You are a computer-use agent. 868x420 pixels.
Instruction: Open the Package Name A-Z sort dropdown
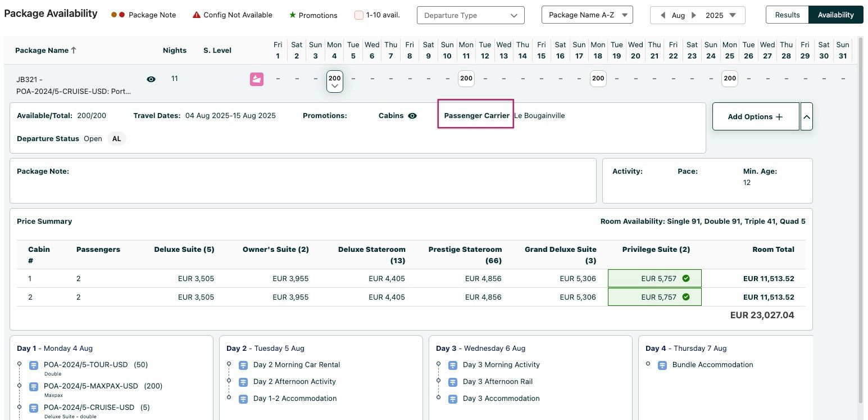587,15
